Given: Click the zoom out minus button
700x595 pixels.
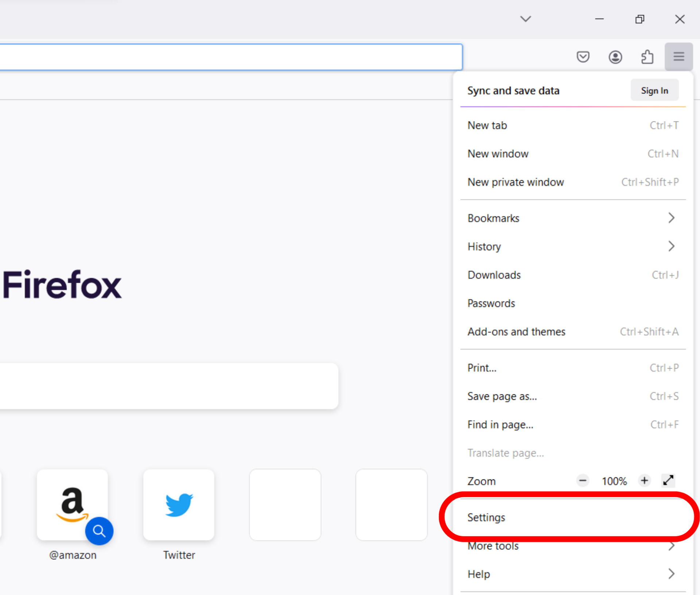Looking at the screenshot, I should (x=583, y=481).
